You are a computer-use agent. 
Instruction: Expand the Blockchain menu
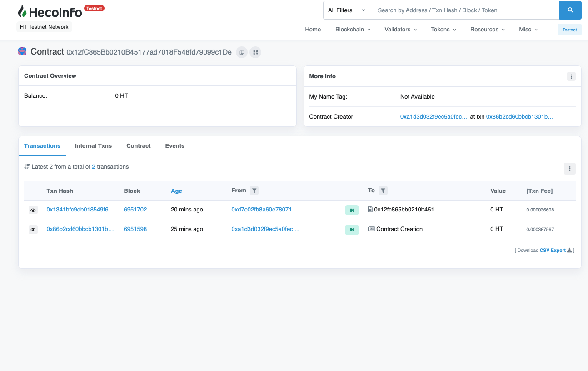[x=353, y=30]
